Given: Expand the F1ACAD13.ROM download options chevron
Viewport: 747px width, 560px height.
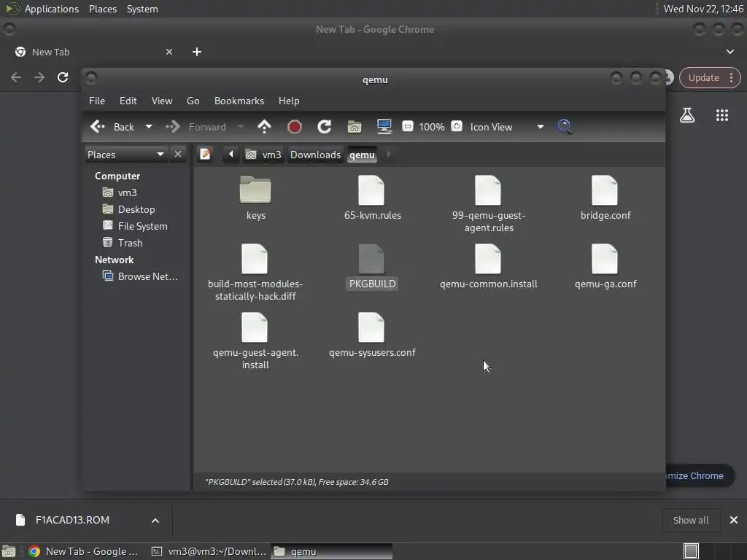Looking at the screenshot, I should tap(155, 521).
